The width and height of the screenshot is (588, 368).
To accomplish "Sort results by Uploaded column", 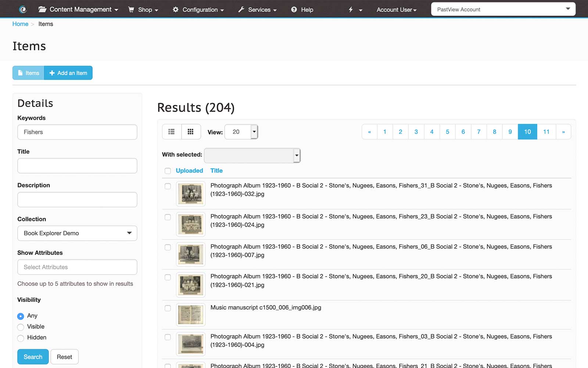I will point(189,171).
